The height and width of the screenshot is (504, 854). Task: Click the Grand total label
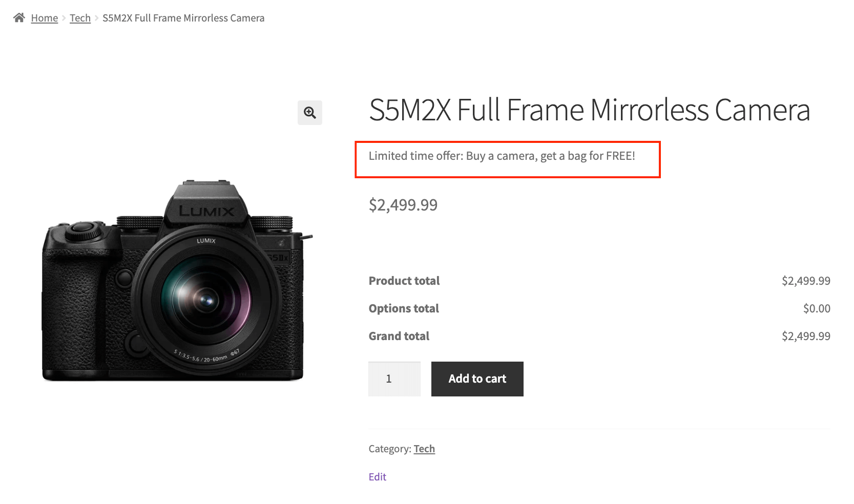pos(399,336)
